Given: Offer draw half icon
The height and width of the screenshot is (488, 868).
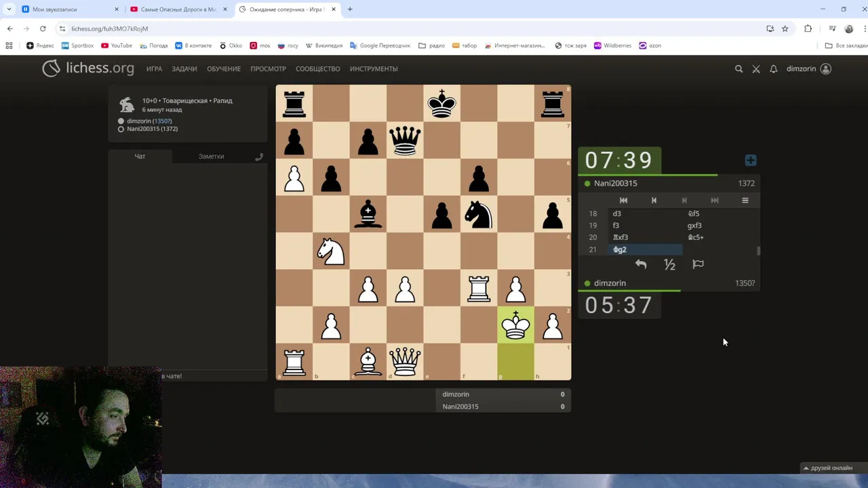Looking at the screenshot, I should 669,264.
